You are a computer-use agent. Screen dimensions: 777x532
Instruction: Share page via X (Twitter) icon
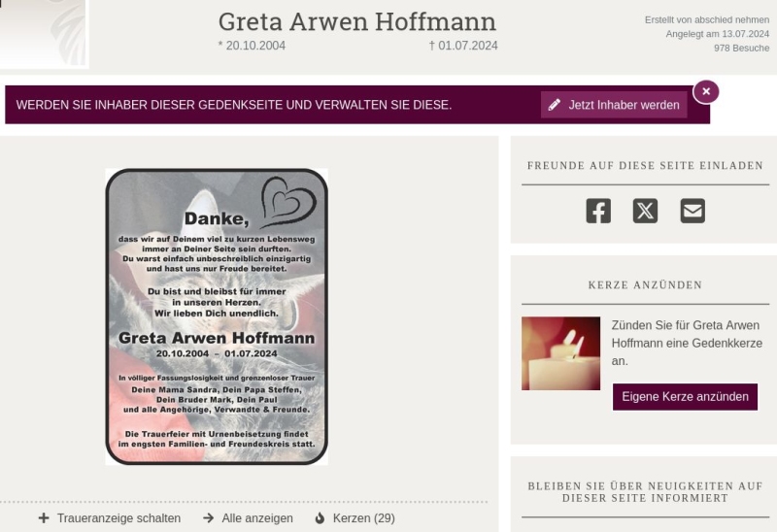(x=645, y=211)
